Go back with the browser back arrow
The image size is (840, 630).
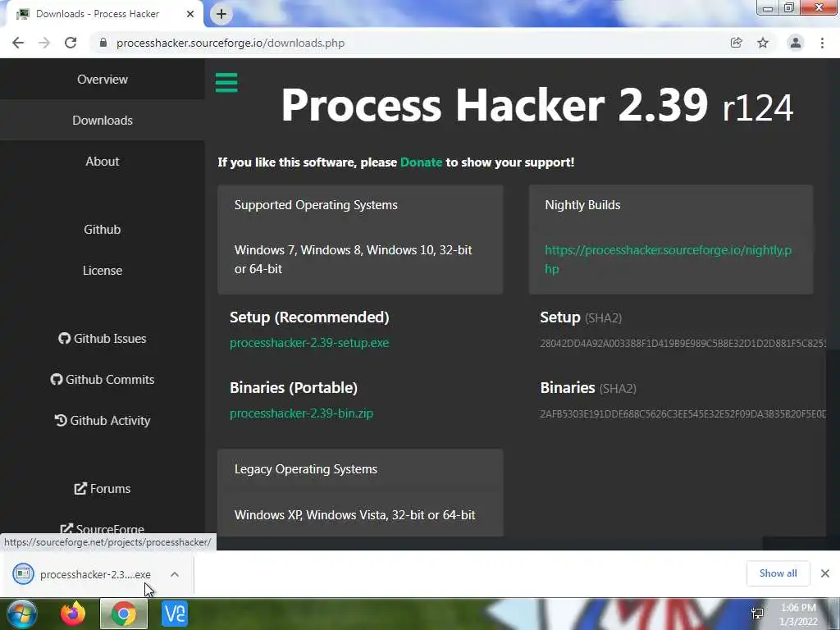(18, 43)
